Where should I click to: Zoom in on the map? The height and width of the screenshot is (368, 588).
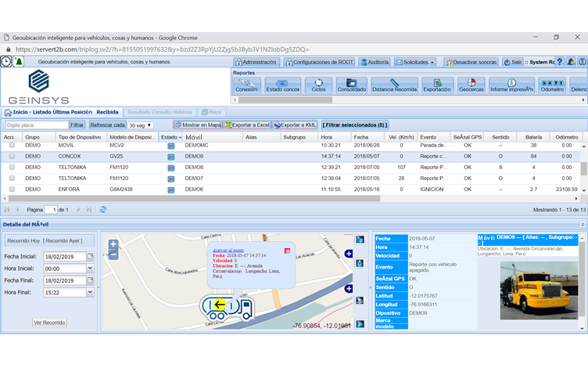click(x=113, y=244)
